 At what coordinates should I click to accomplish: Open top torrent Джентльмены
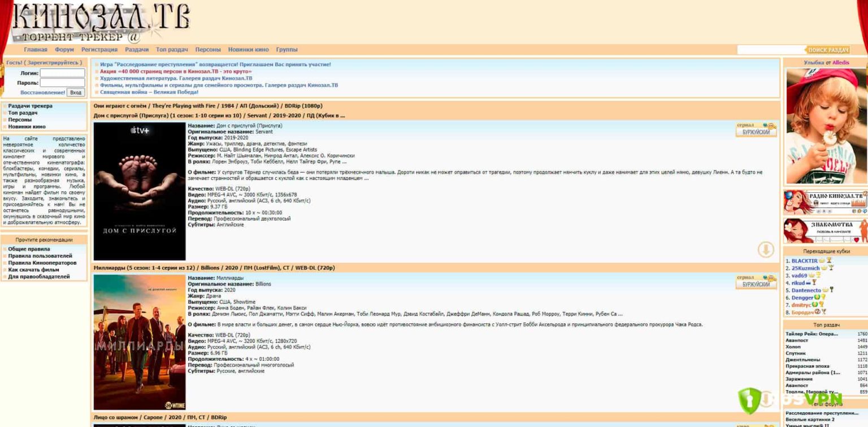(x=802, y=360)
